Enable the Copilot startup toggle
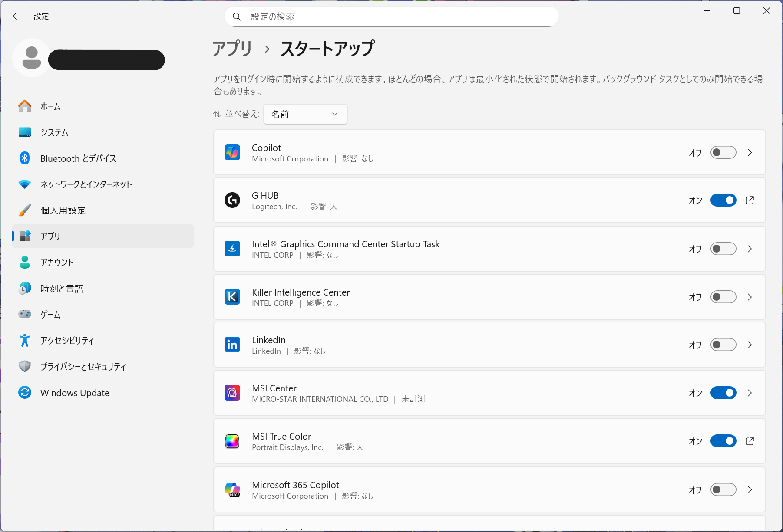The width and height of the screenshot is (783, 532). (x=723, y=152)
